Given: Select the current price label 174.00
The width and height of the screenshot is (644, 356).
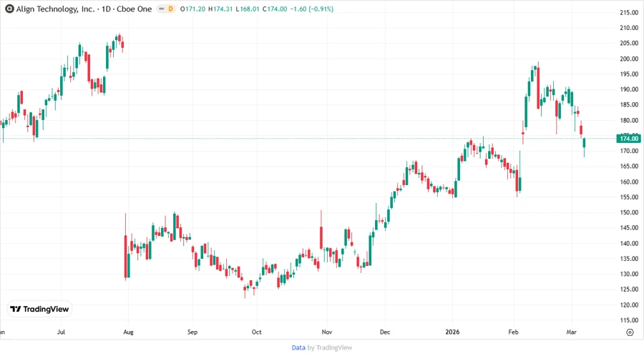Looking at the screenshot, I should click(629, 139).
